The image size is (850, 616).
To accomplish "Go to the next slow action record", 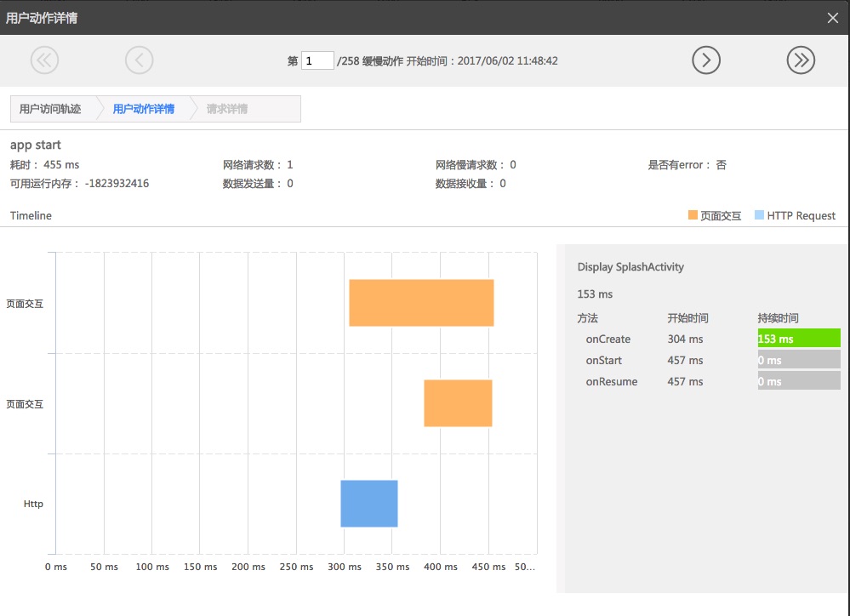I will [706, 60].
